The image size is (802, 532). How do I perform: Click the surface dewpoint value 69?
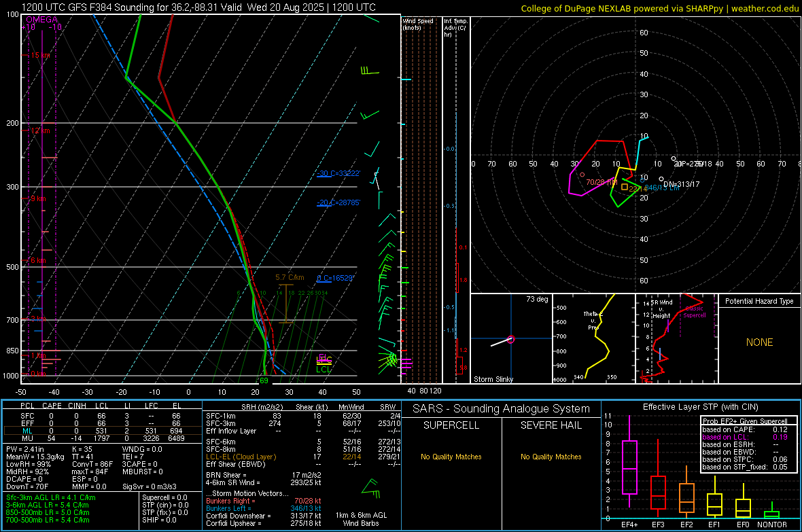pos(264,380)
